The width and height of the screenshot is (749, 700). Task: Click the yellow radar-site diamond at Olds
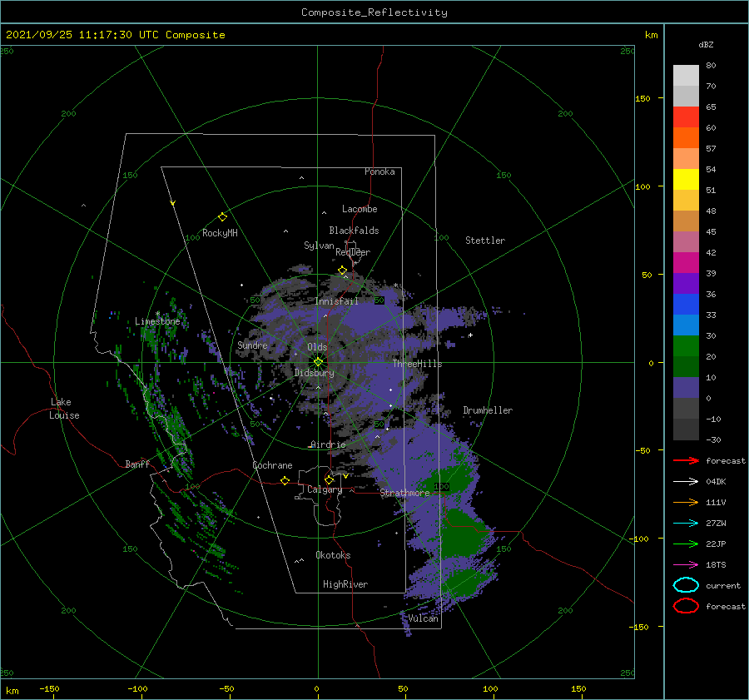(318, 362)
